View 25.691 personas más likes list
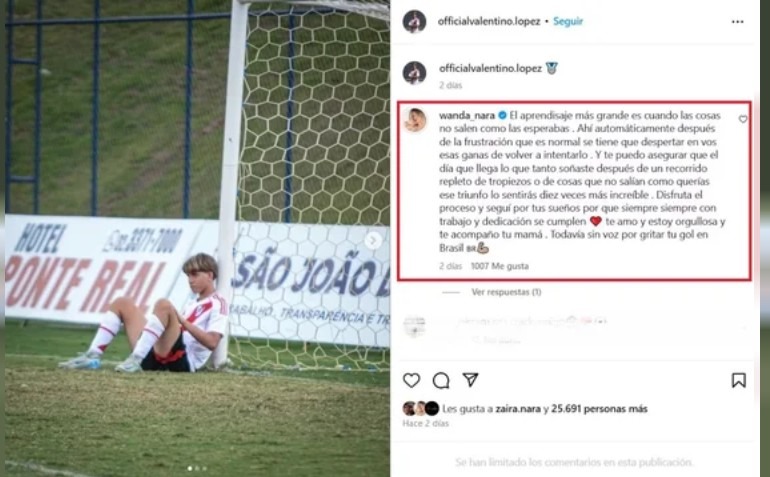Screen dimensions: 770x477 599,409
